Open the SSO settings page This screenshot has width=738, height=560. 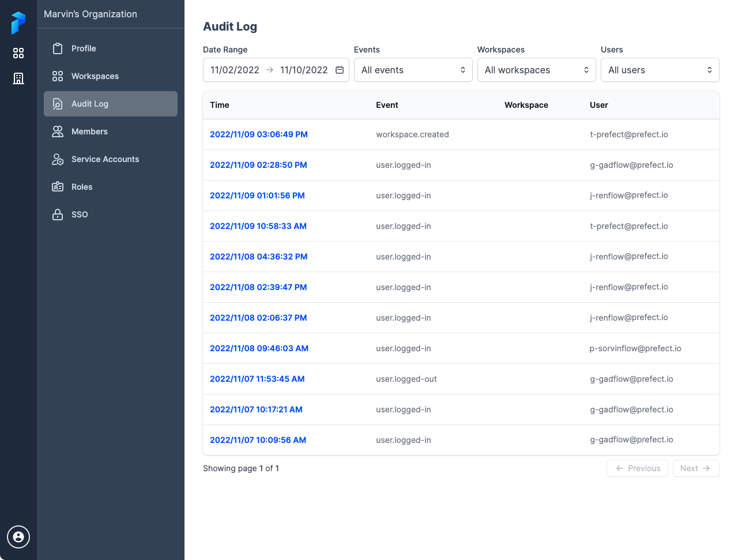click(x=111, y=215)
